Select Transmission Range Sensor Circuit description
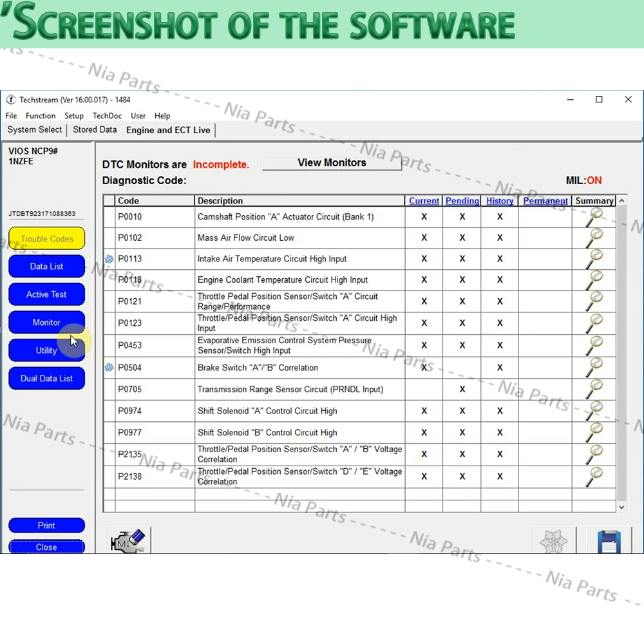This screenshot has width=644, height=644. click(x=290, y=390)
